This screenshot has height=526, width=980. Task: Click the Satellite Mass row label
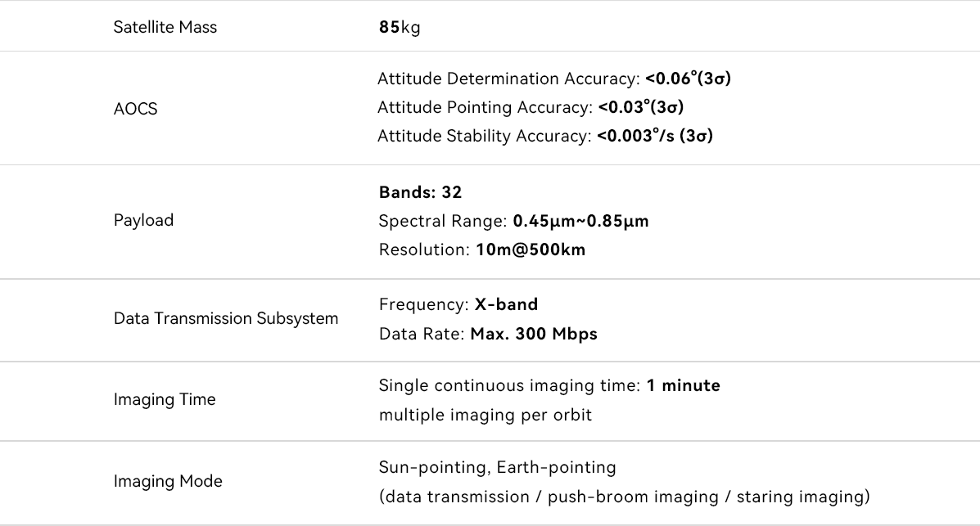point(165,27)
